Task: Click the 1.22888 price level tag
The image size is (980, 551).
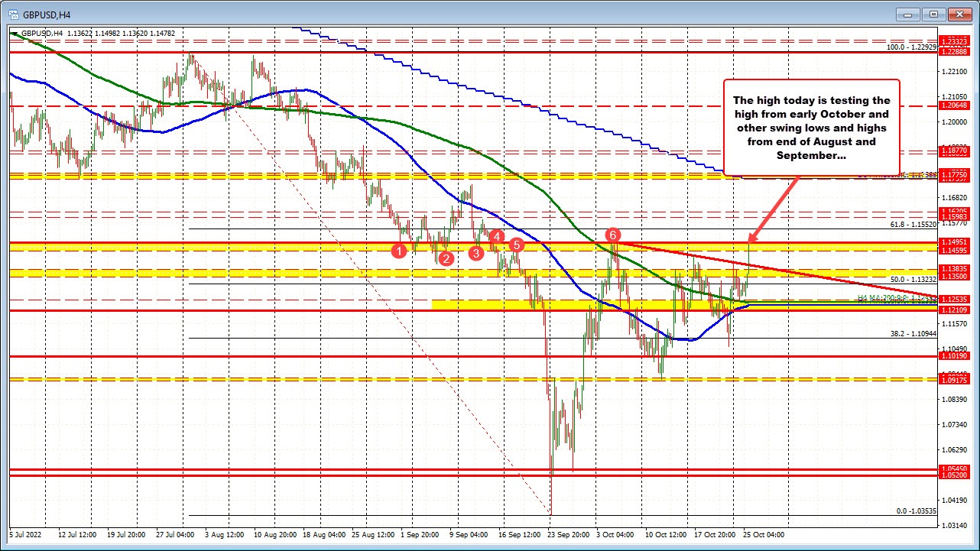Action: pyautogui.click(x=954, y=51)
